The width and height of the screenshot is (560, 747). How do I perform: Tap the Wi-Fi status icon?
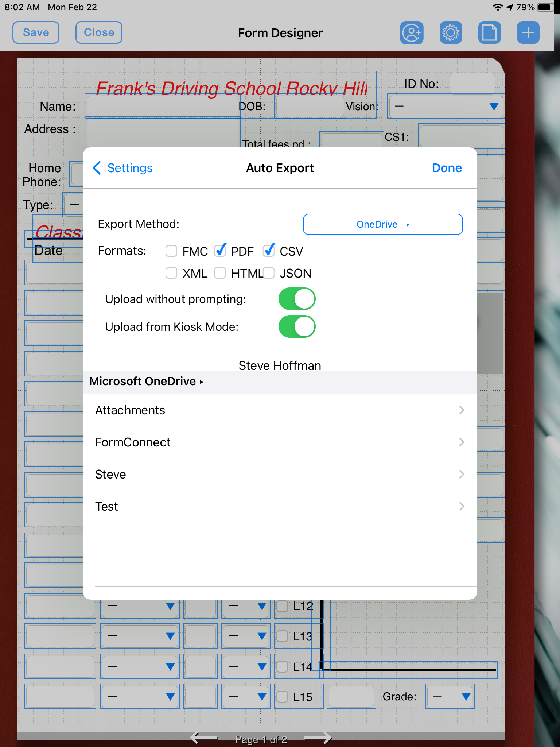(x=498, y=7)
